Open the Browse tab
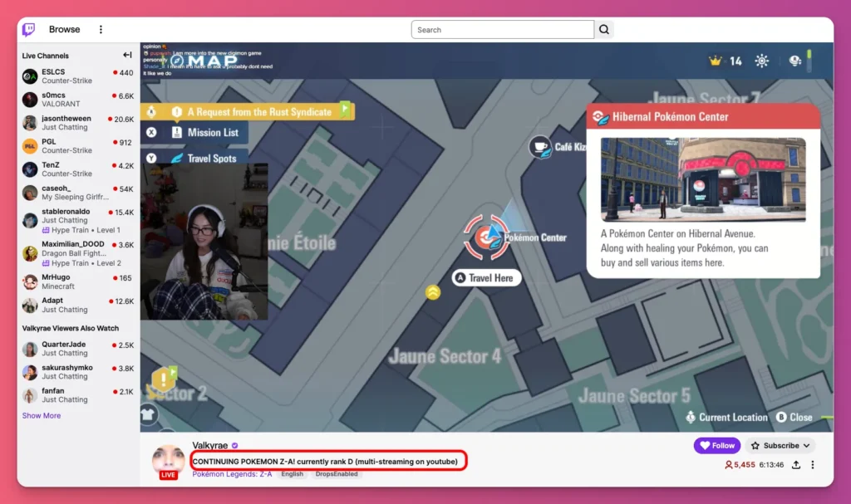Screen dimensions: 851x504 [65, 30]
